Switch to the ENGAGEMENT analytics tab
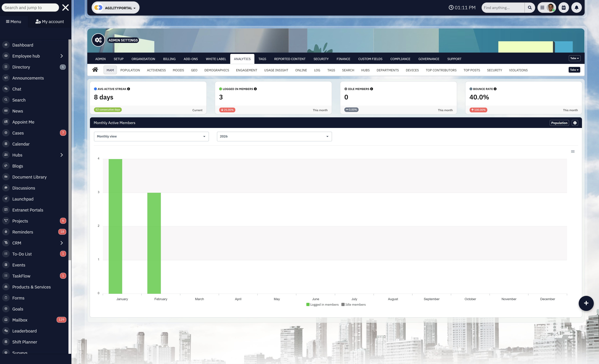Viewport: 599px width, 364px height. [x=246, y=70]
